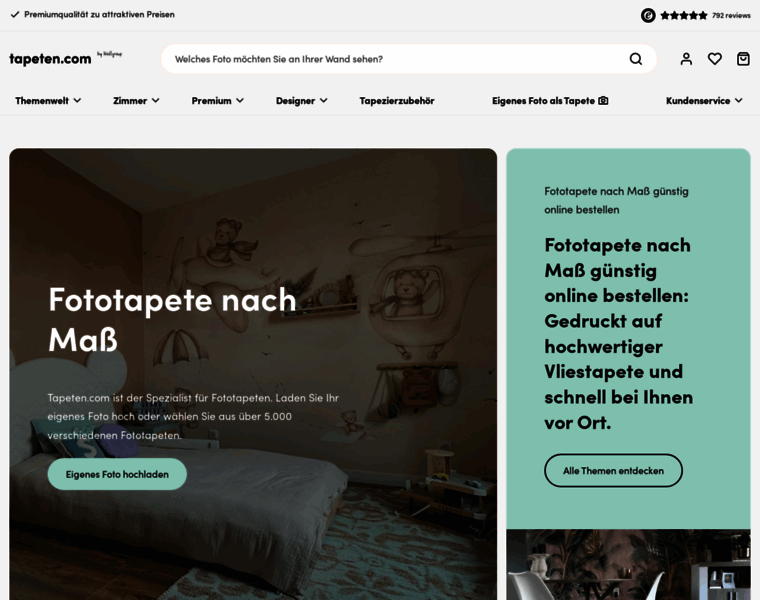
Task: Click the search magnifier icon
Action: click(635, 59)
